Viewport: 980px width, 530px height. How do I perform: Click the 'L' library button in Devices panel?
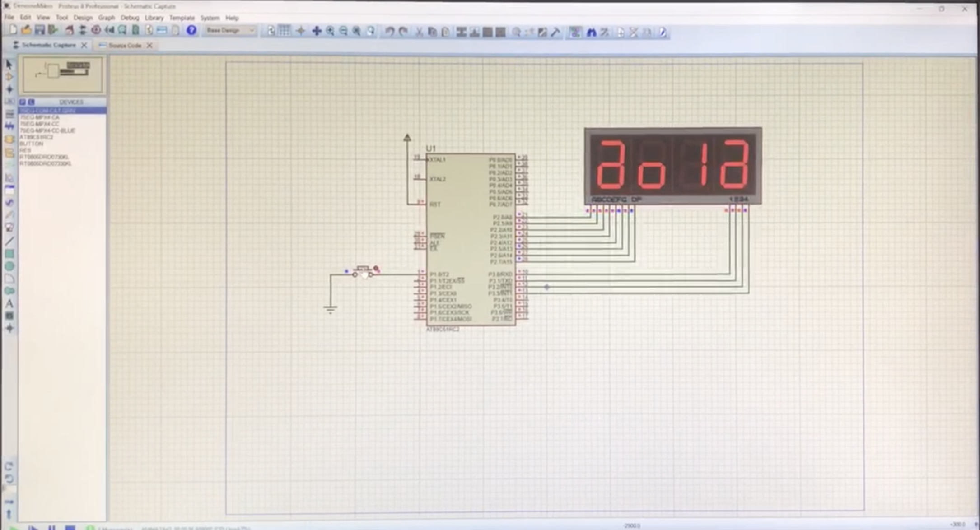[x=31, y=102]
